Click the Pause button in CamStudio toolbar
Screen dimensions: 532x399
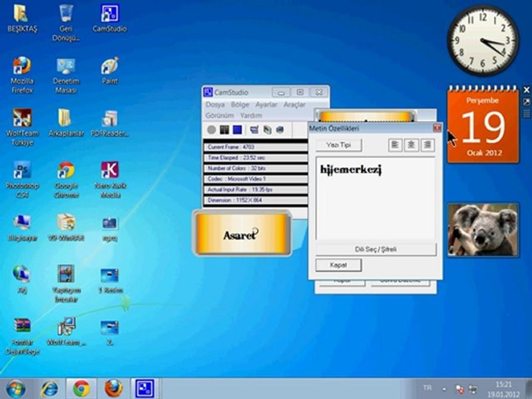[x=224, y=130]
